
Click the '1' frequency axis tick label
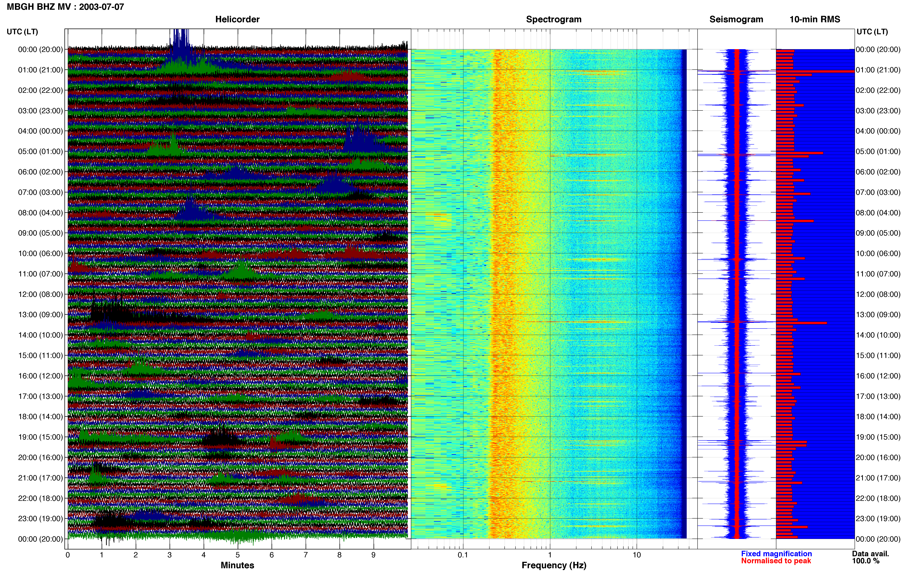coord(550,555)
